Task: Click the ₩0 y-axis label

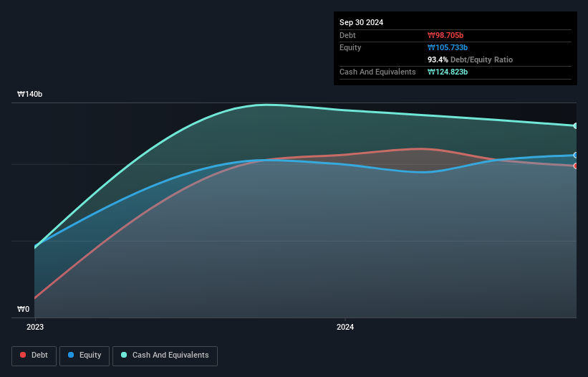Action: coord(23,309)
